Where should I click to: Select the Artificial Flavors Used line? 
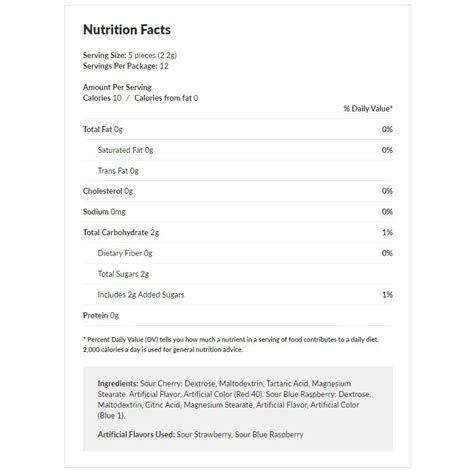coord(200,435)
